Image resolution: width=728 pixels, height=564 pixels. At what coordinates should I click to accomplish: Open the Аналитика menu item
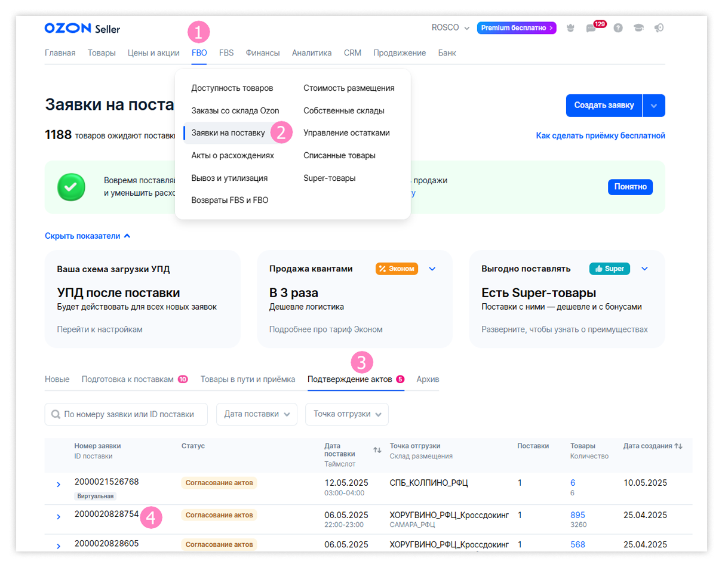click(x=312, y=53)
